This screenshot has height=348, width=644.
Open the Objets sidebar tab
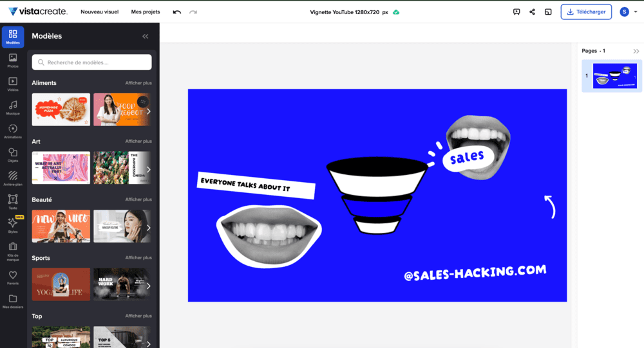[13, 155]
